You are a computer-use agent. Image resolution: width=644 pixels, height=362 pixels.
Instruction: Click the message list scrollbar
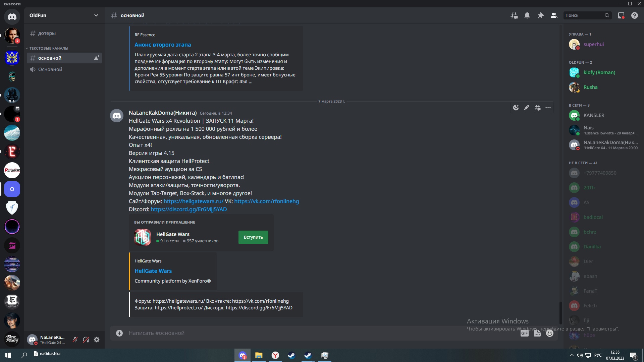[560, 312]
